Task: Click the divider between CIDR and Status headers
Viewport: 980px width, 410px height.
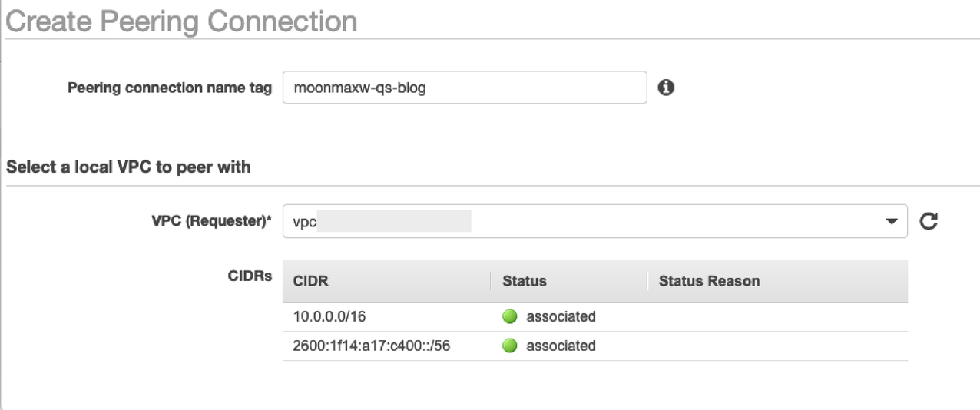Action: 491,281
